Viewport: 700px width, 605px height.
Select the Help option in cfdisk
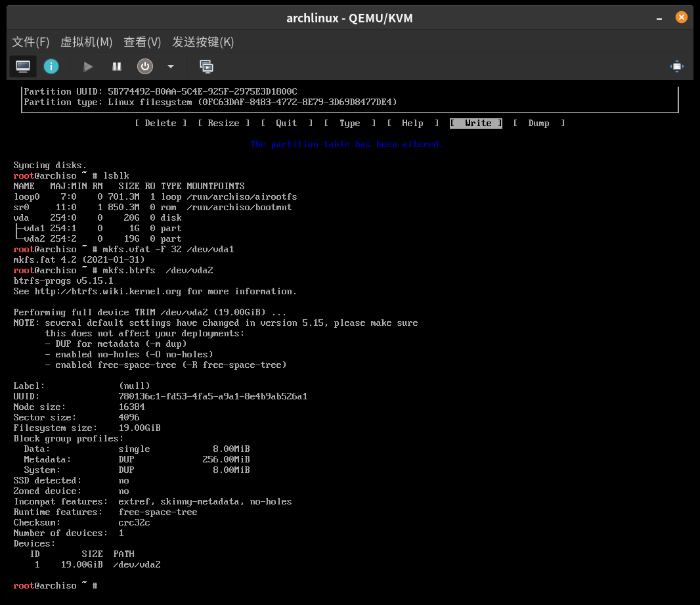pyautogui.click(x=413, y=123)
